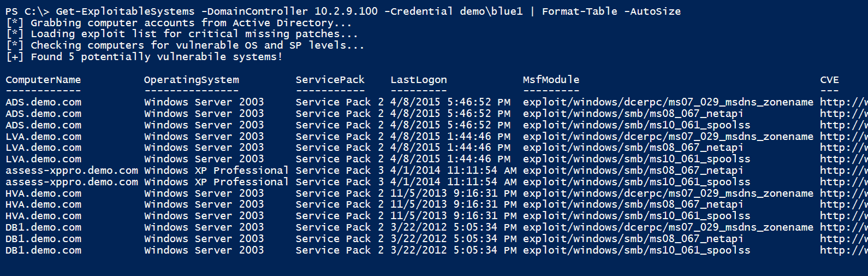Click the LastLogon column header

[418, 80]
